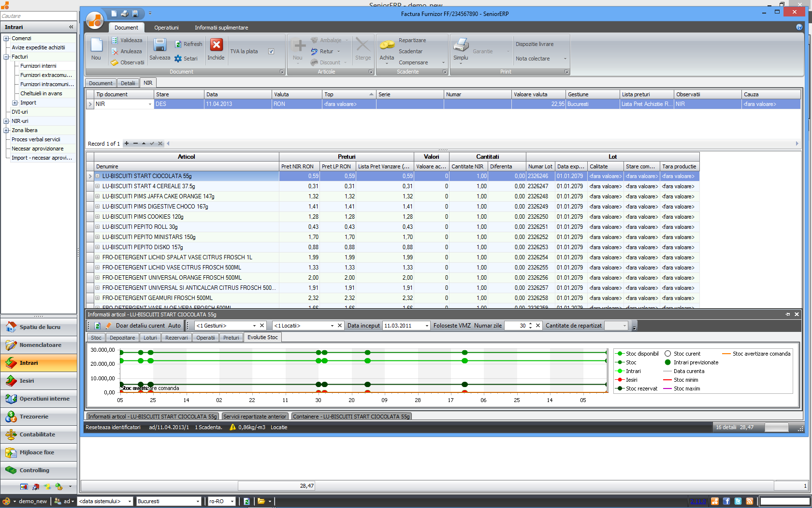The width and height of the screenshot is (812, 508).
Task: Open the Trezorerie module
Action: [x=39, y=417]
